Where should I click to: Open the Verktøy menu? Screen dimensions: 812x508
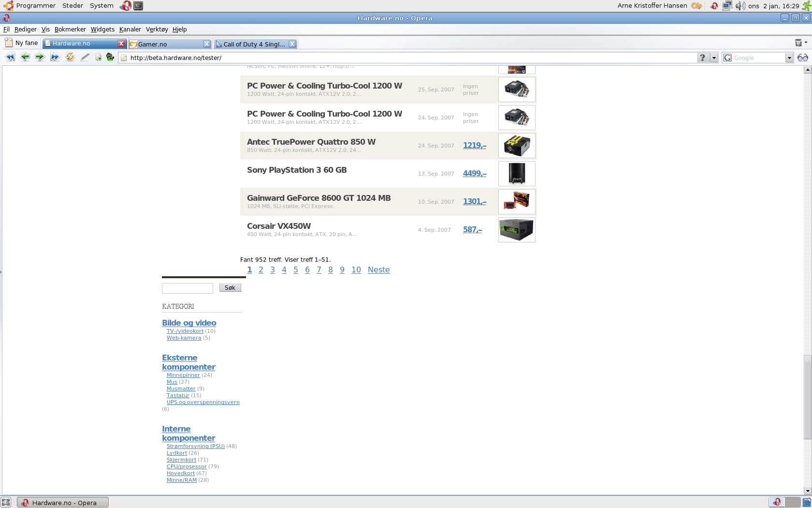(x=157, y=29)
